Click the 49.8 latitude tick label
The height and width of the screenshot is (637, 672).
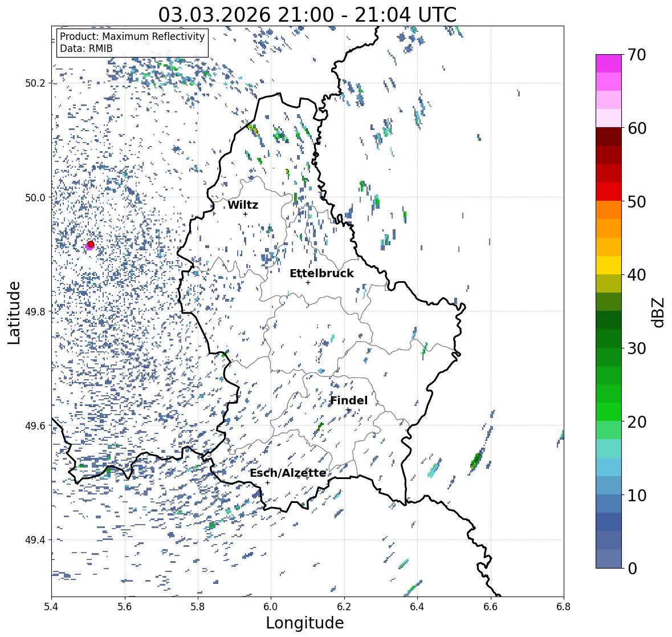coord(35,311)
